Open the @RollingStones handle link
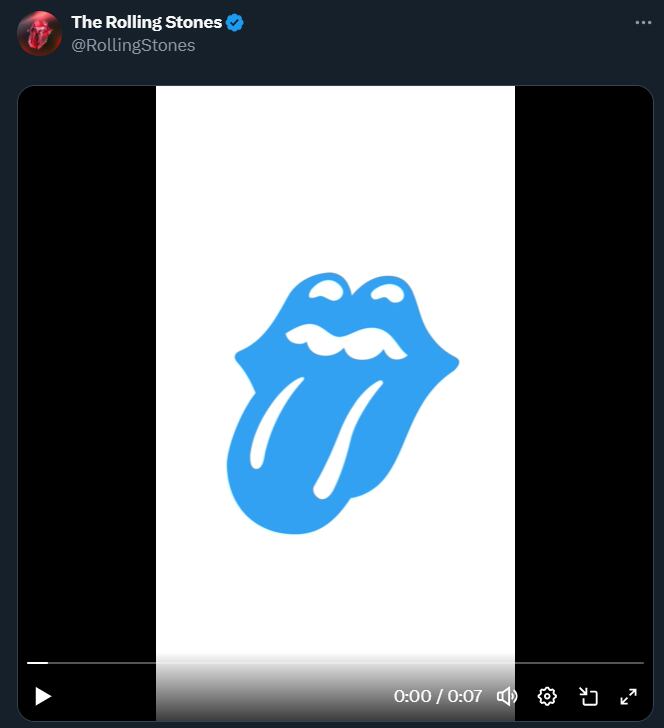This screenshot has width=664, height=728. pyautogui.click(x=133, y=45)
